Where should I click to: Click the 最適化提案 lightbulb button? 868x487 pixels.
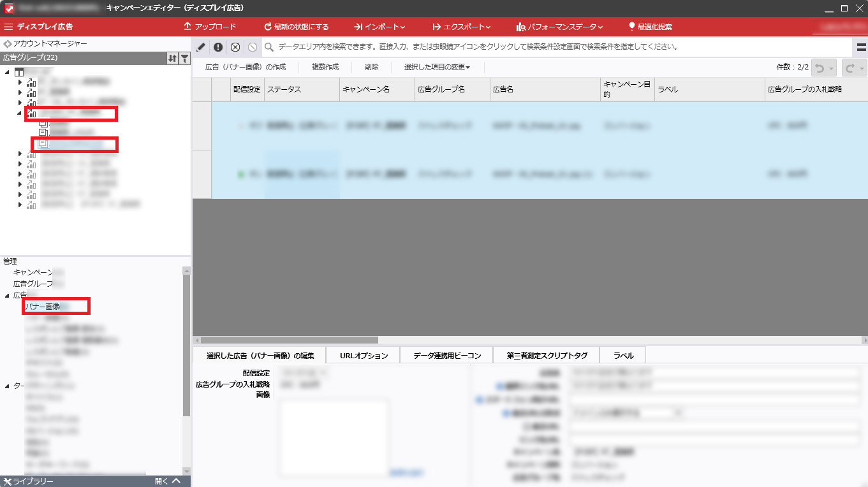[x=650, y=27]
